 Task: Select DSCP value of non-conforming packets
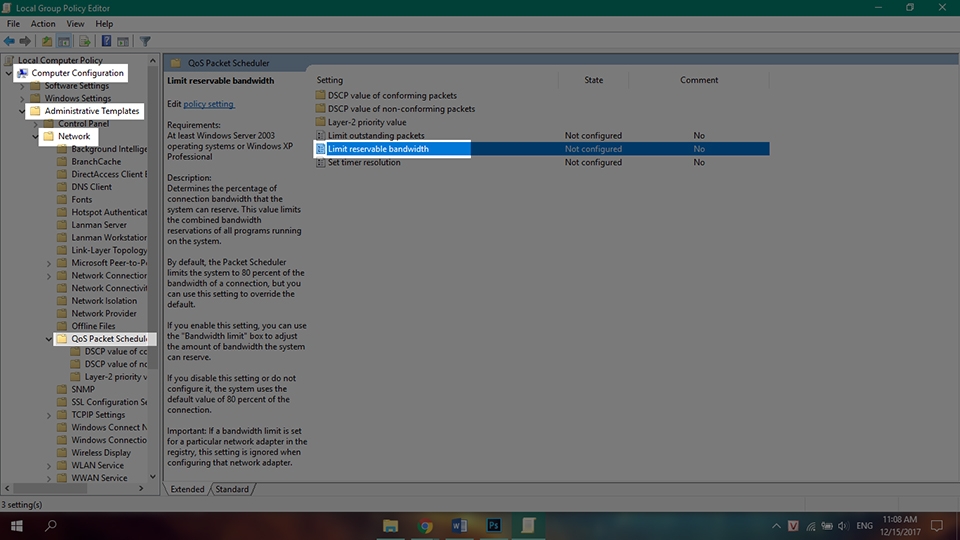coord(401,108)
